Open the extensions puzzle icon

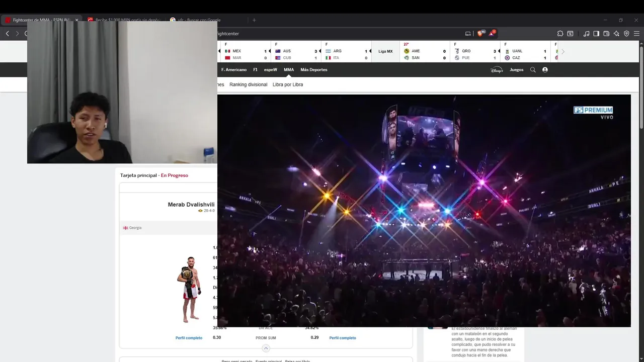[560, 34]
